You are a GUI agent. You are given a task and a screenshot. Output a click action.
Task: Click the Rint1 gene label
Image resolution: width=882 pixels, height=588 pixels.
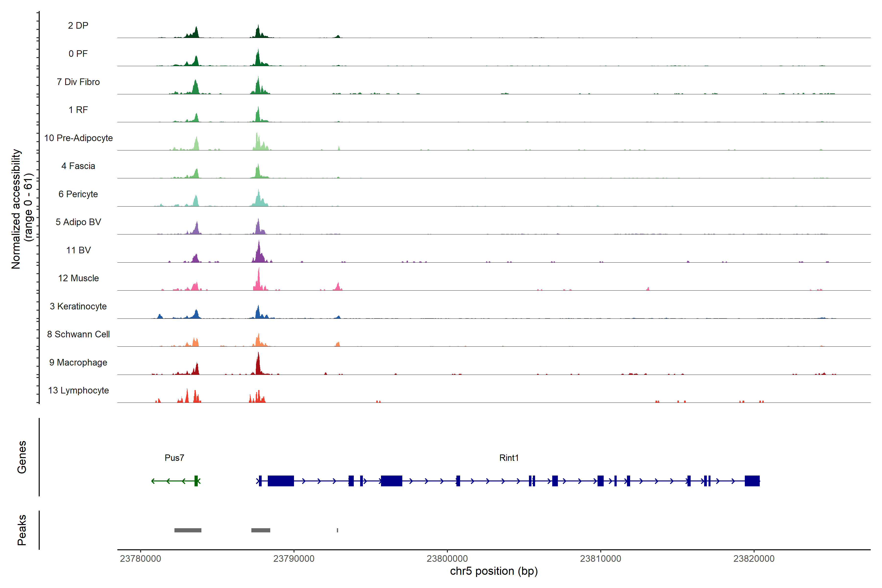[509, 458]
